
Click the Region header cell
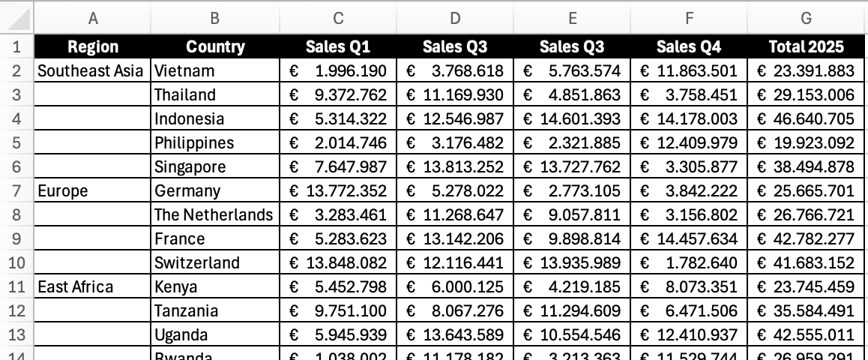(93, 46)
